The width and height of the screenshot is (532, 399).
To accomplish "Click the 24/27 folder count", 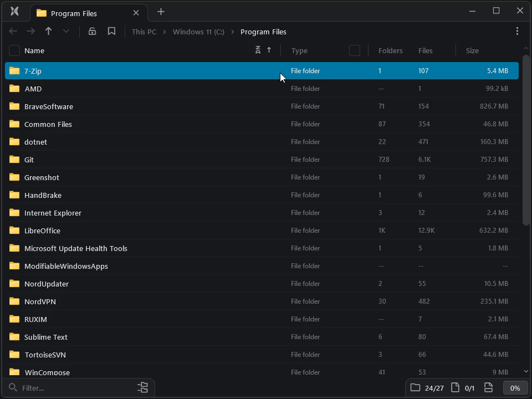I will point(434,388).
